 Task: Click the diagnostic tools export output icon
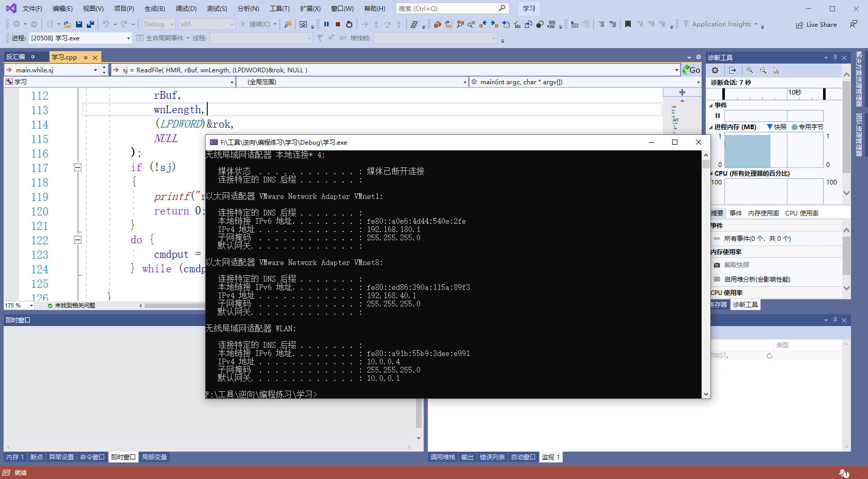click(733, 70)
